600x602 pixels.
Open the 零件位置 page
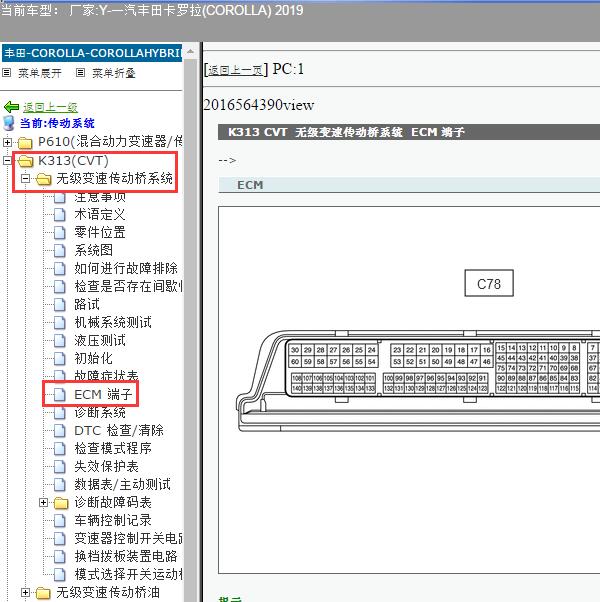click(x=100, y=232)
